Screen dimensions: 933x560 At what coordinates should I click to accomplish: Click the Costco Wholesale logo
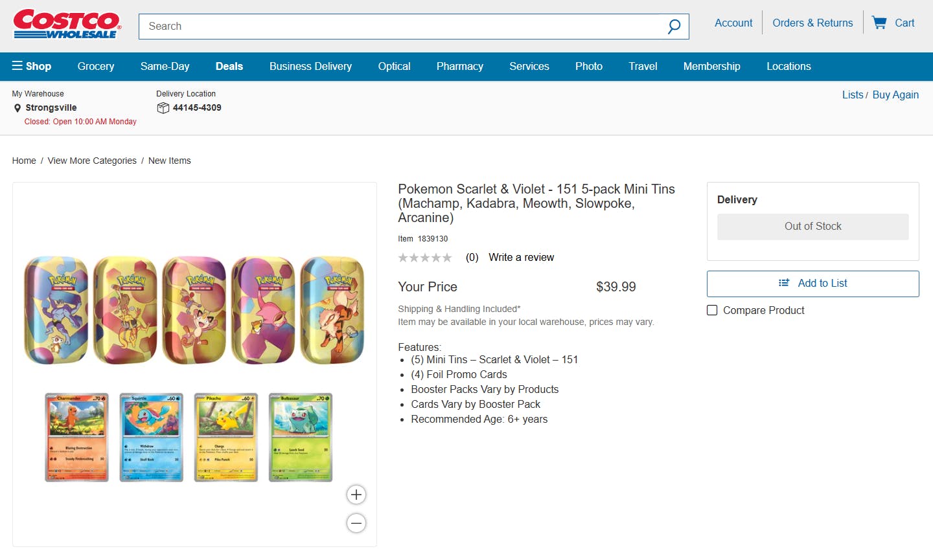(67, 25)
